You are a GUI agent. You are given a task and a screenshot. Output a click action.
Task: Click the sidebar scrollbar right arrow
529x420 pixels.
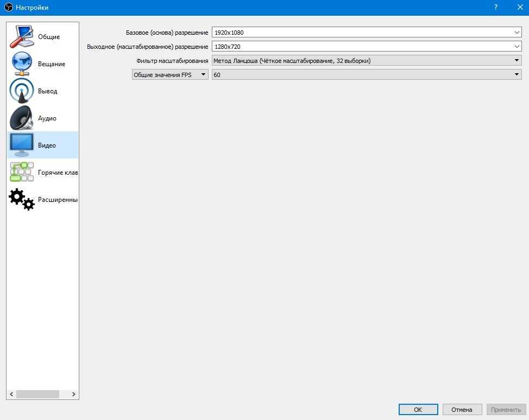click(x=73, y=394)
